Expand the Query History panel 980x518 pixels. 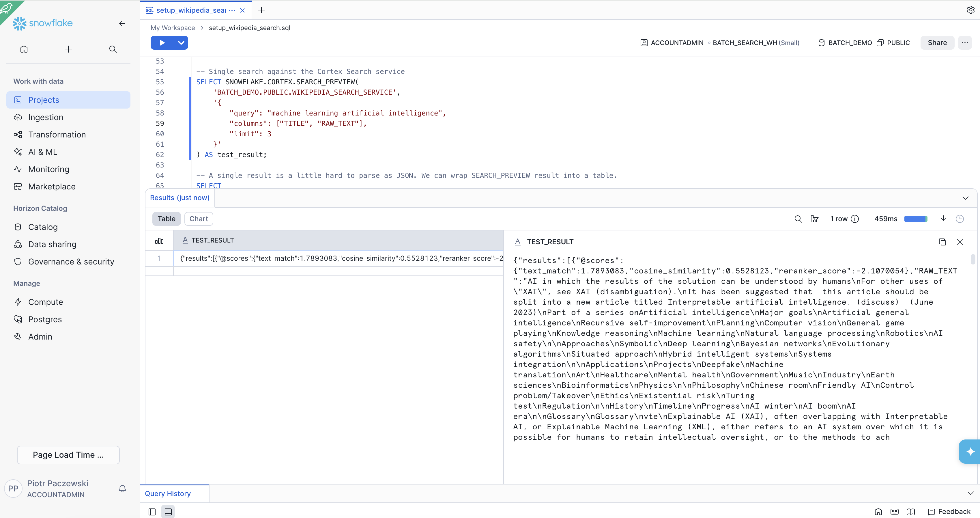(x=970, y=493)
